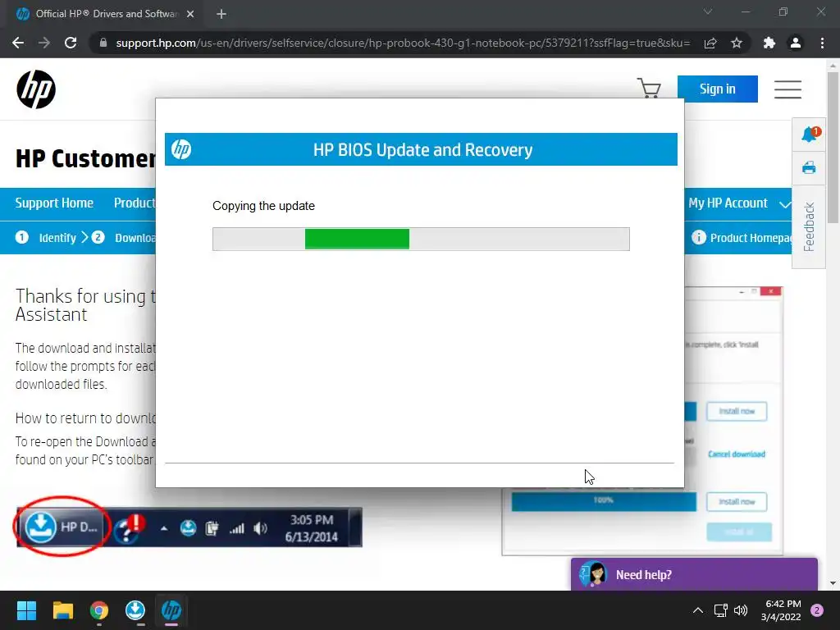This screenshot has height=630, width=840.
Task: Expand the My HP Account dropdown
Action: click(x=739, y=203)
